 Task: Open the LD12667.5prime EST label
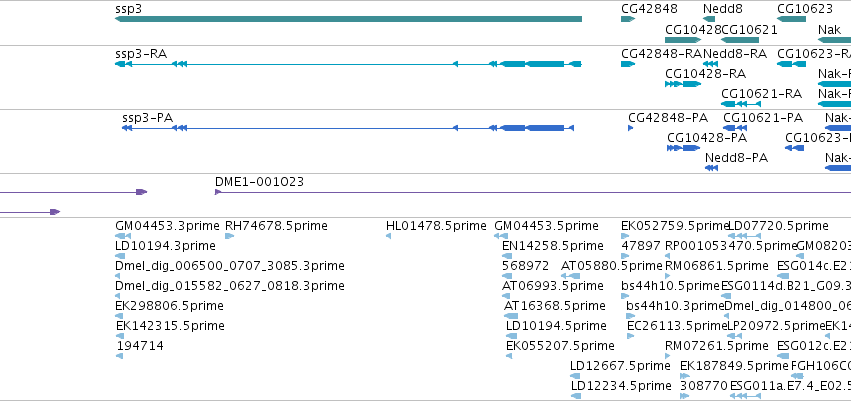click(620, 366)
